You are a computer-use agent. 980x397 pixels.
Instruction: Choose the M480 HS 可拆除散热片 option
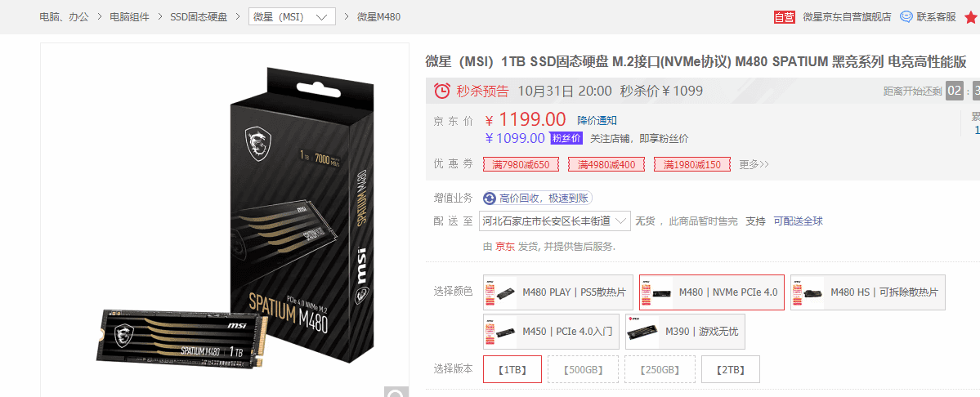click(867, 292)
